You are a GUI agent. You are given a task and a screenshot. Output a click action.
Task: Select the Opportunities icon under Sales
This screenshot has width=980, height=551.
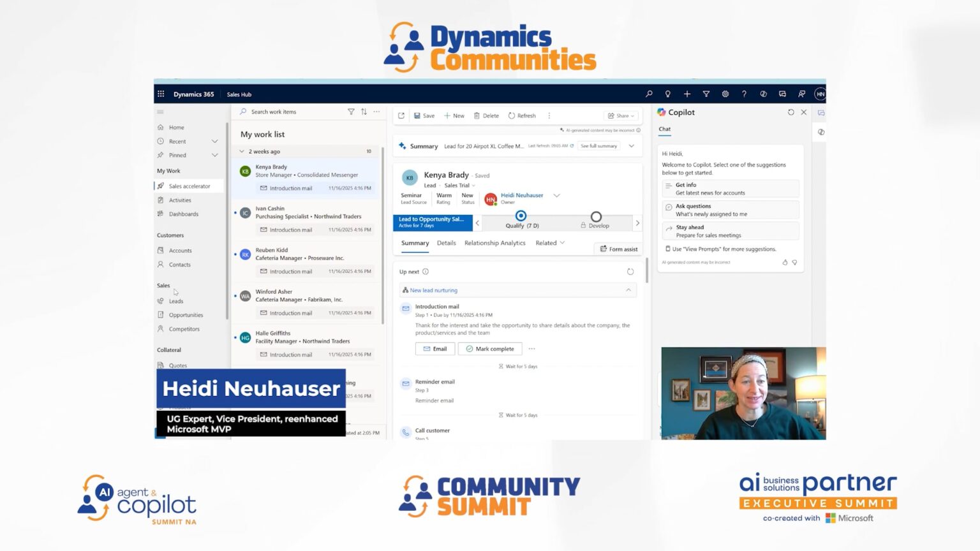pos(160,314)
